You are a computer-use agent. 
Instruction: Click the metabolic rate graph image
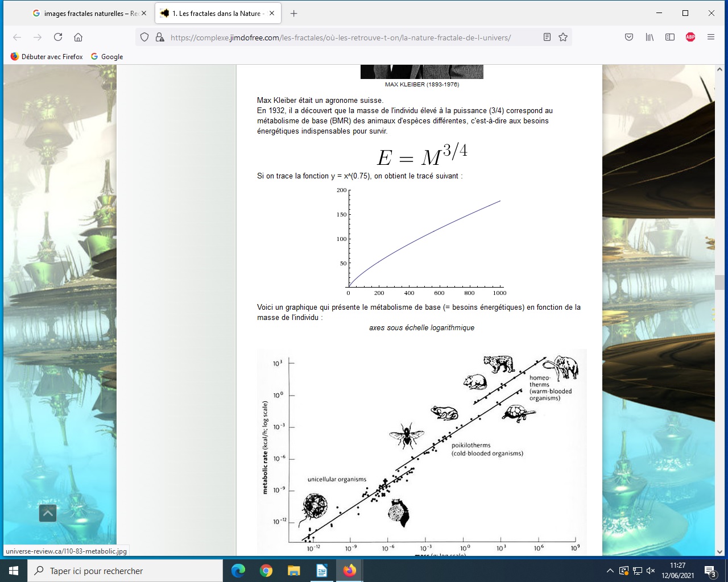click(x=421, y=452)
